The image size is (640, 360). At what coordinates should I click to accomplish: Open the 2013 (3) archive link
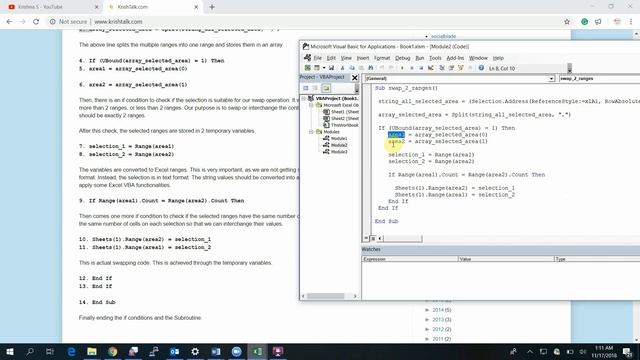click(442, 320)
